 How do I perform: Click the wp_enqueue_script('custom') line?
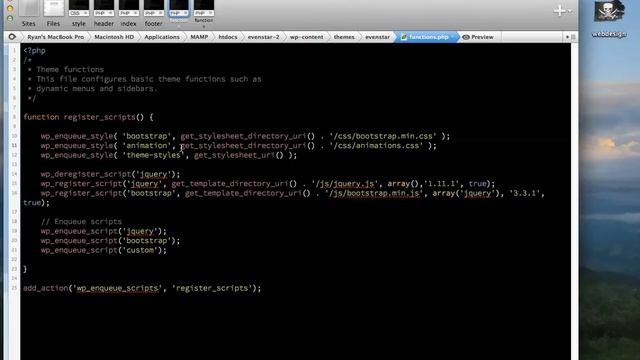click(104, 250)
